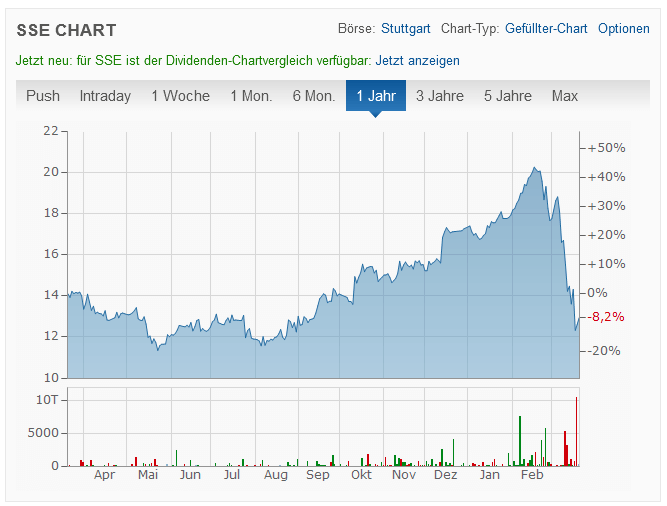Click the Jul month label
The image size is (667, 506).
click(232, 475)
